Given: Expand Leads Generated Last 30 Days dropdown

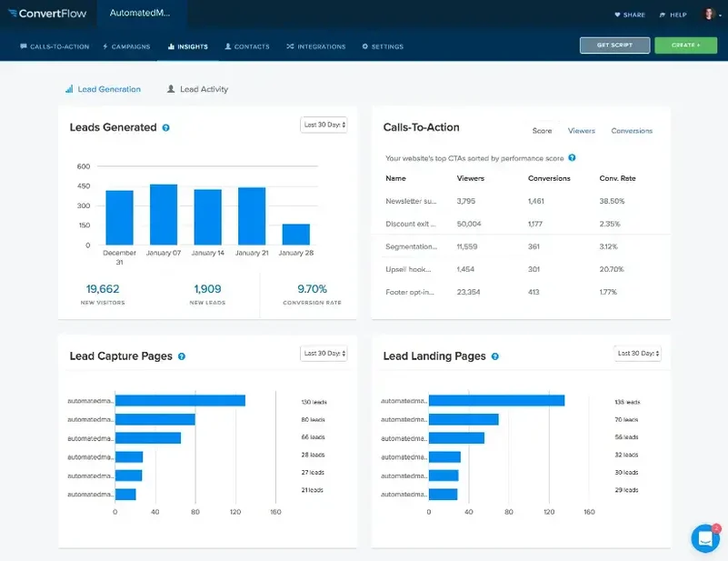Looking at the screenshot, I should tap(324, 125).
